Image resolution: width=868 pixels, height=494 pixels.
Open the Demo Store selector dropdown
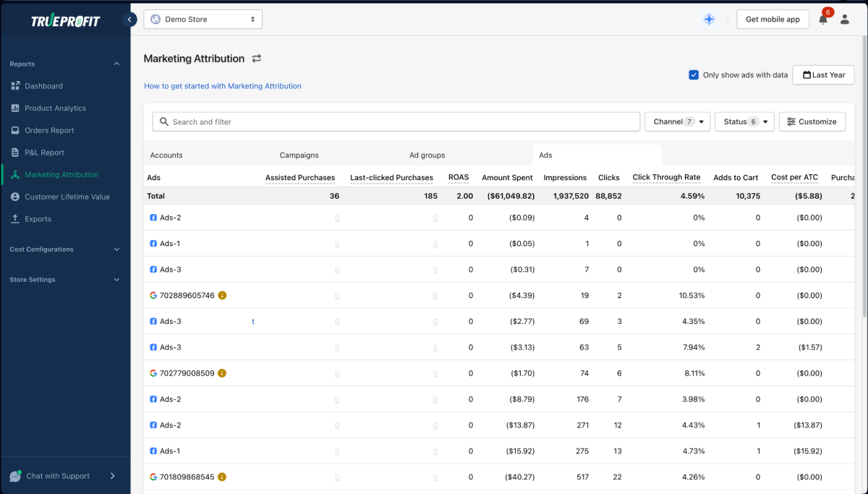coord(203,20)
